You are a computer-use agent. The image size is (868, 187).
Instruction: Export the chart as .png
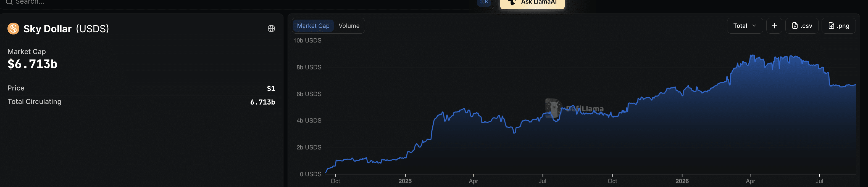click(838, 26)
